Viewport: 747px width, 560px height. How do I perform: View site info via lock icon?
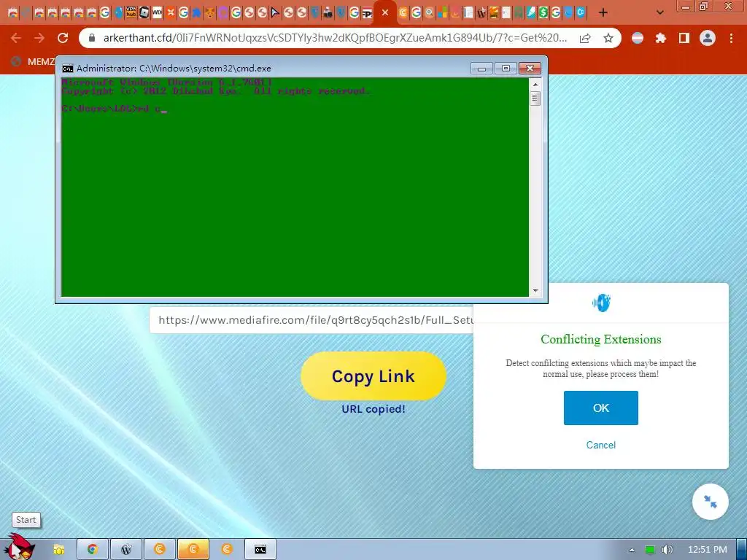92,38
